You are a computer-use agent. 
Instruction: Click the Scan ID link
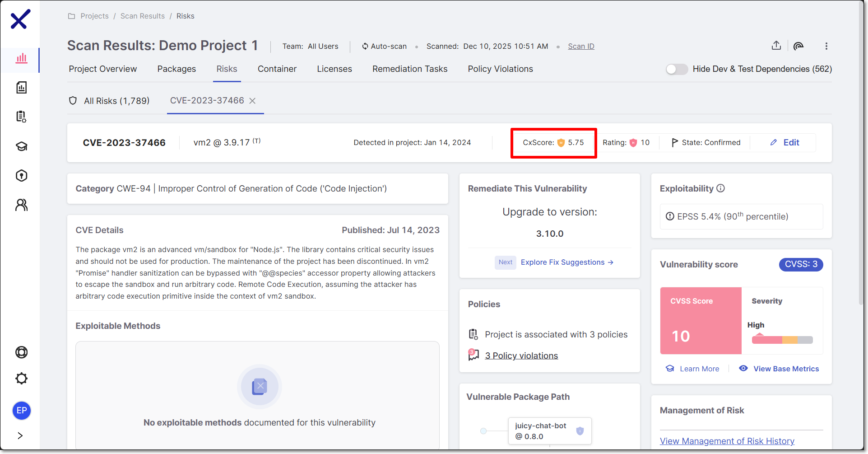pos(581,46)
